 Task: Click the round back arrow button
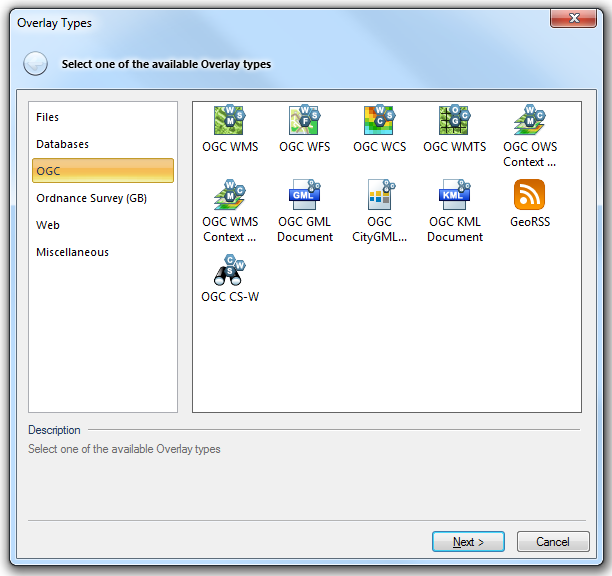36,64
